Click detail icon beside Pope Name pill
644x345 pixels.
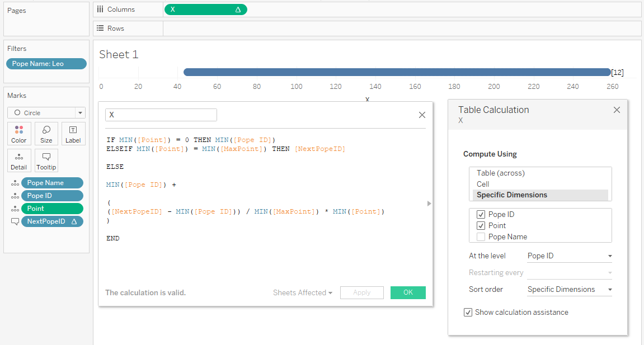[15, 183]
